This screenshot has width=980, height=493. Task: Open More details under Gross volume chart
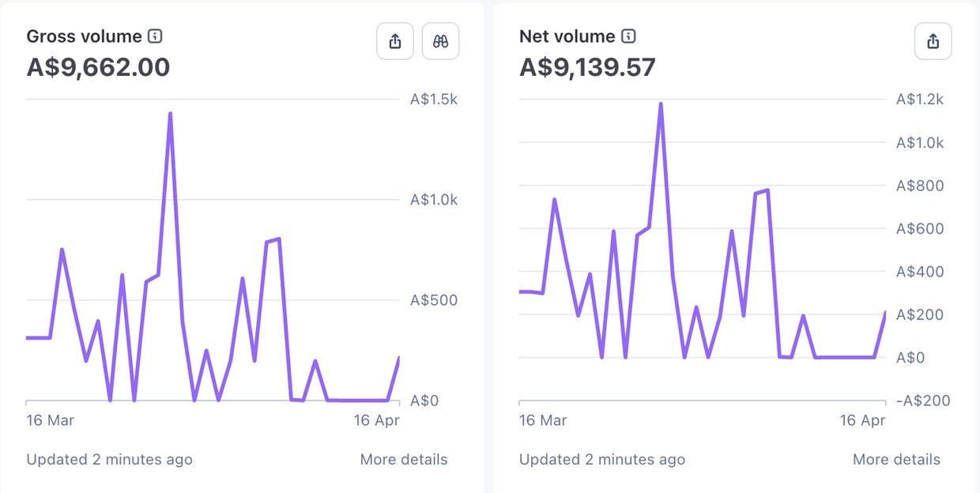click(404, 459)
